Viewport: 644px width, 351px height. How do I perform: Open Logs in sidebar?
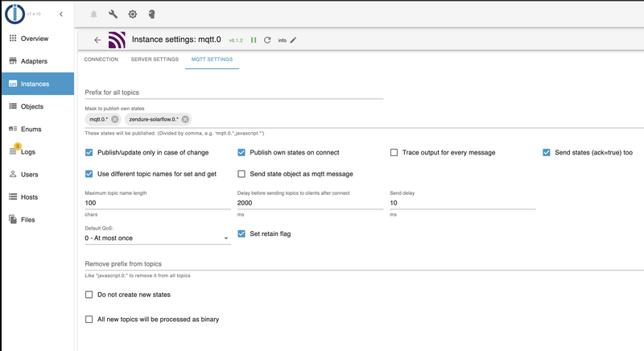click(x=38, y=151)
